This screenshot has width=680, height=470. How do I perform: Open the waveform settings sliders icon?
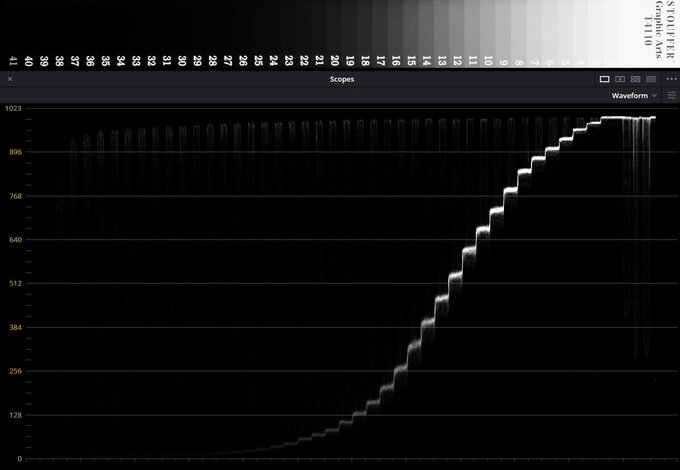point(671,95)
